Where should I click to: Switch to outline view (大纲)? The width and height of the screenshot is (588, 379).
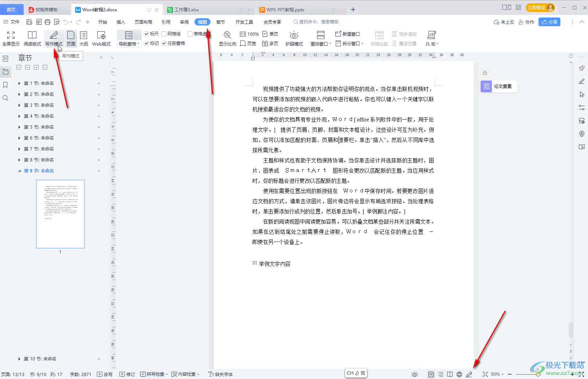tap(84, 39)
